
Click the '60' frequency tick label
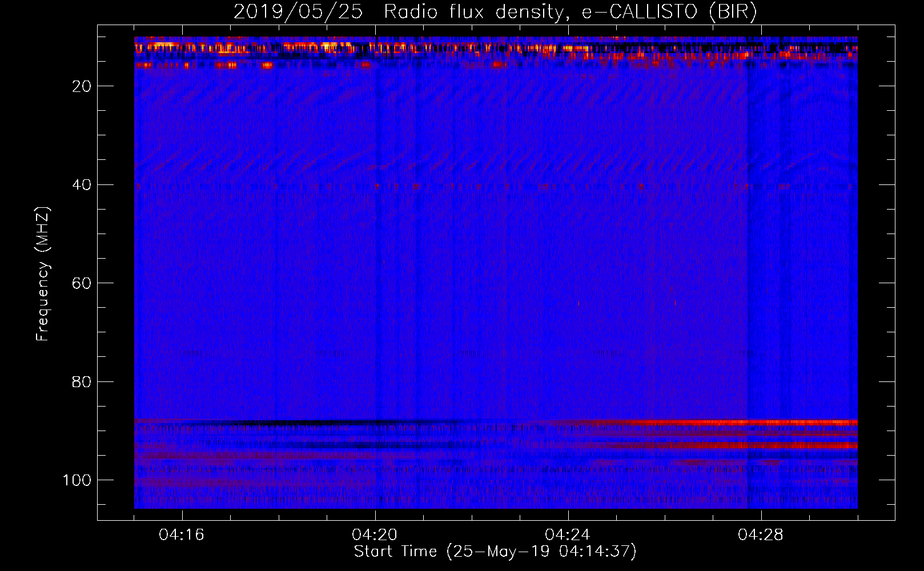point(82,284)
